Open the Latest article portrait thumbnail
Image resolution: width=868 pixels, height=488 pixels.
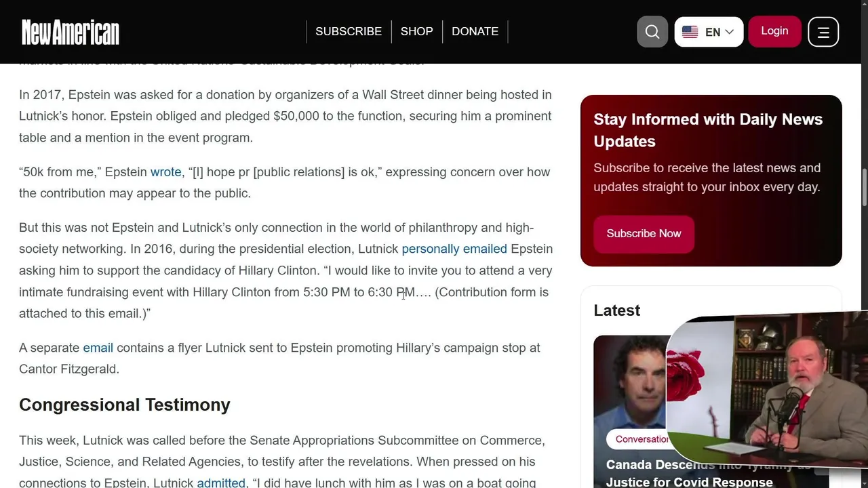click(x=629, y=383)
